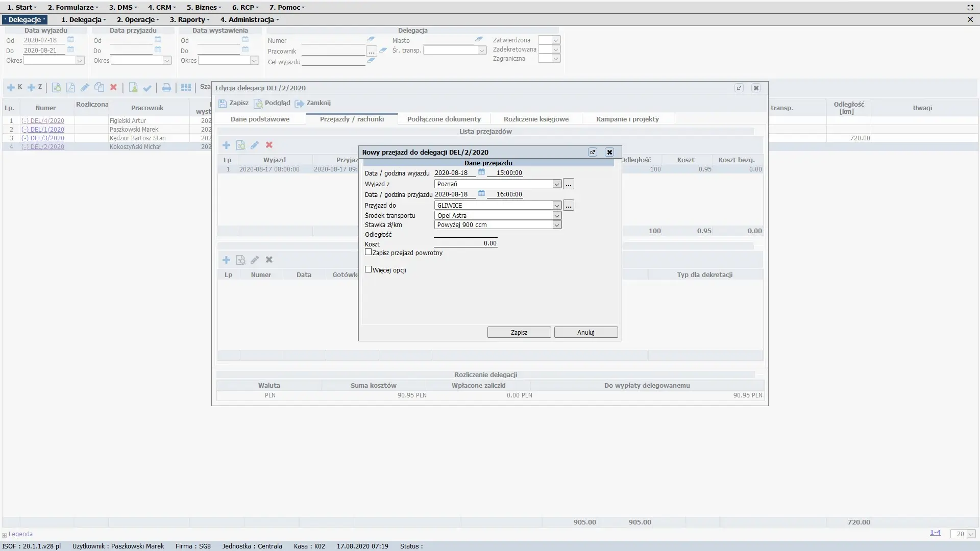Click the eraser icon next to Numer filter
Screen dimensions: 980x551
coord(371,39)
